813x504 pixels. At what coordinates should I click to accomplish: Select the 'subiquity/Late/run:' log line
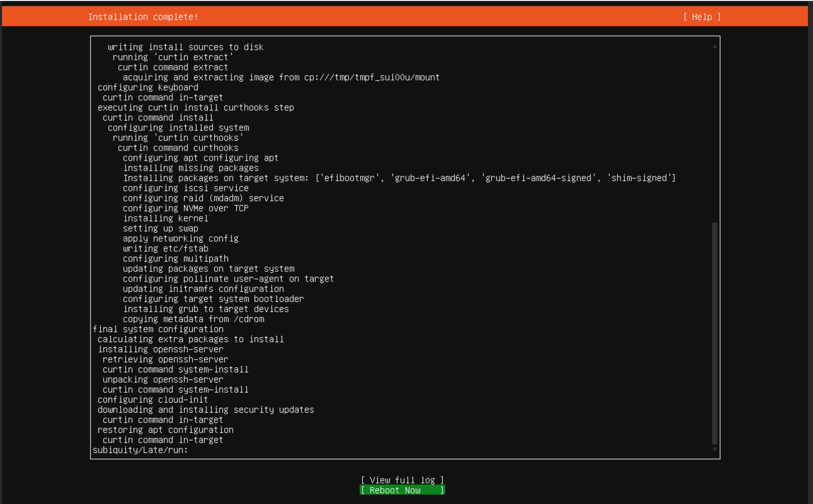pyautogui.click(x=140, y=450)
